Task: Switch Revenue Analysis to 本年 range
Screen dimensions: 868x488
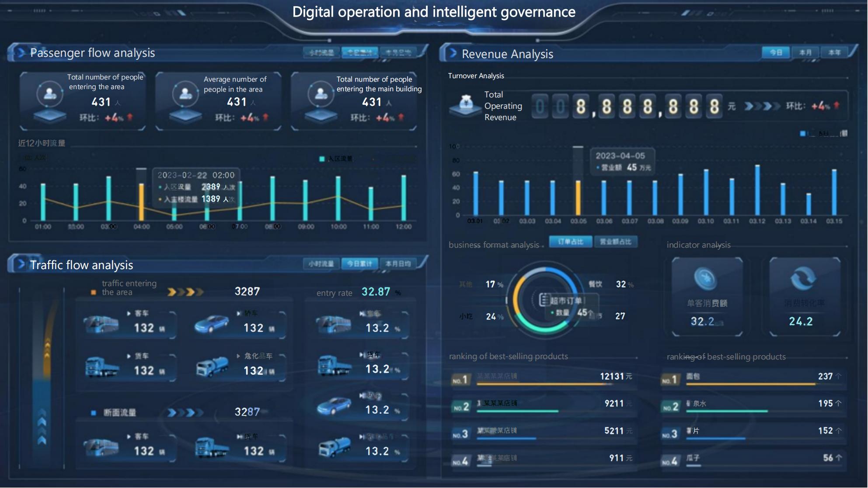Action: pyautogui.click(x=834, y=52)
